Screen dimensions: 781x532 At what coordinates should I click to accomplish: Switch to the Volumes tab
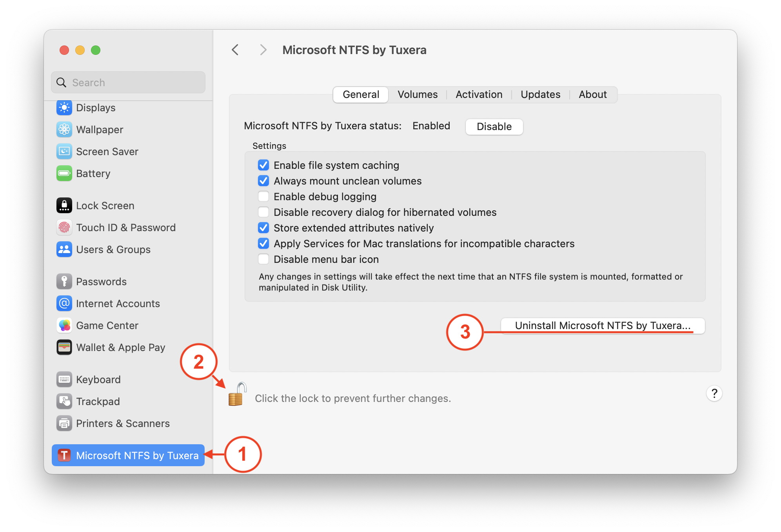pos(418,95)
